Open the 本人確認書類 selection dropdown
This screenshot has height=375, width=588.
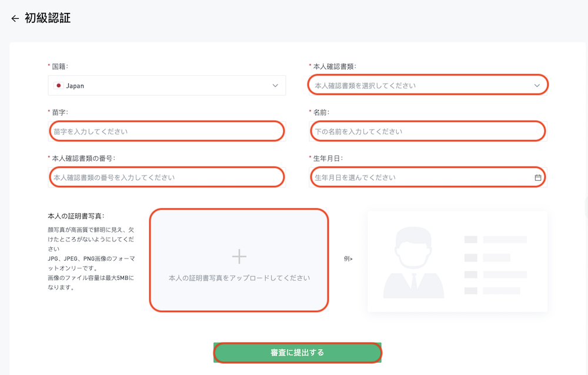[428, 85]
